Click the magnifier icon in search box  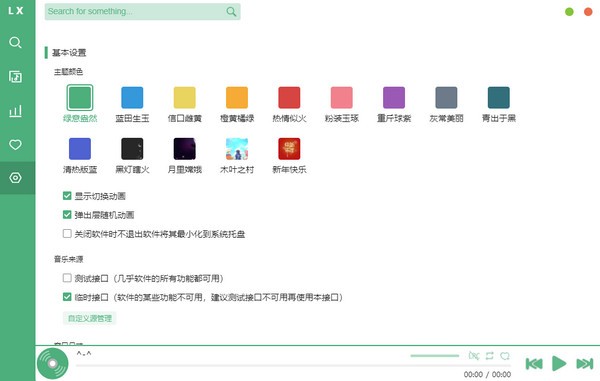(231, 11)
